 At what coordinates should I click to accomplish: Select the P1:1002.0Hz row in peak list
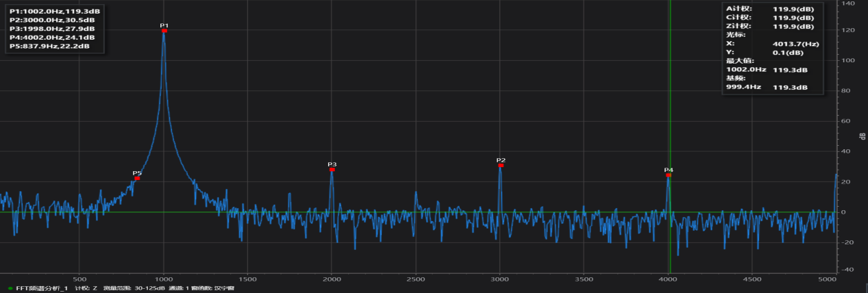pos(52,12)
